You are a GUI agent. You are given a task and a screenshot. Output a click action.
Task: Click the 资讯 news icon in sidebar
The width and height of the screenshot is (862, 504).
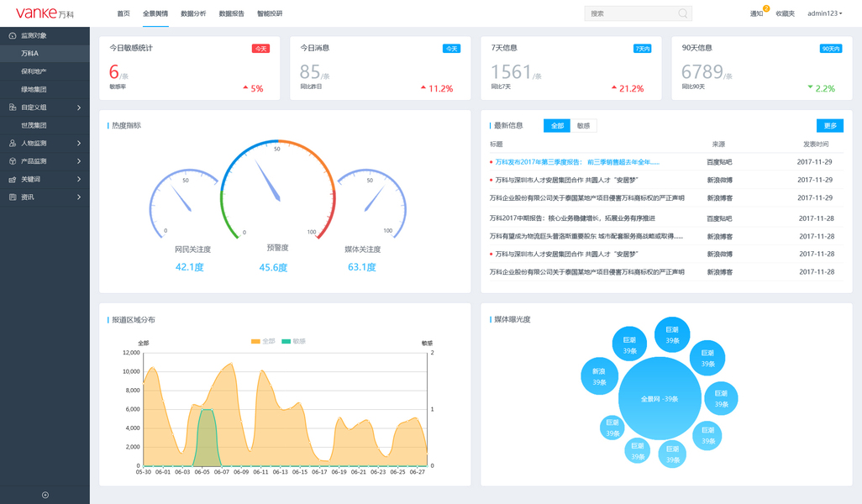(13, 197)
